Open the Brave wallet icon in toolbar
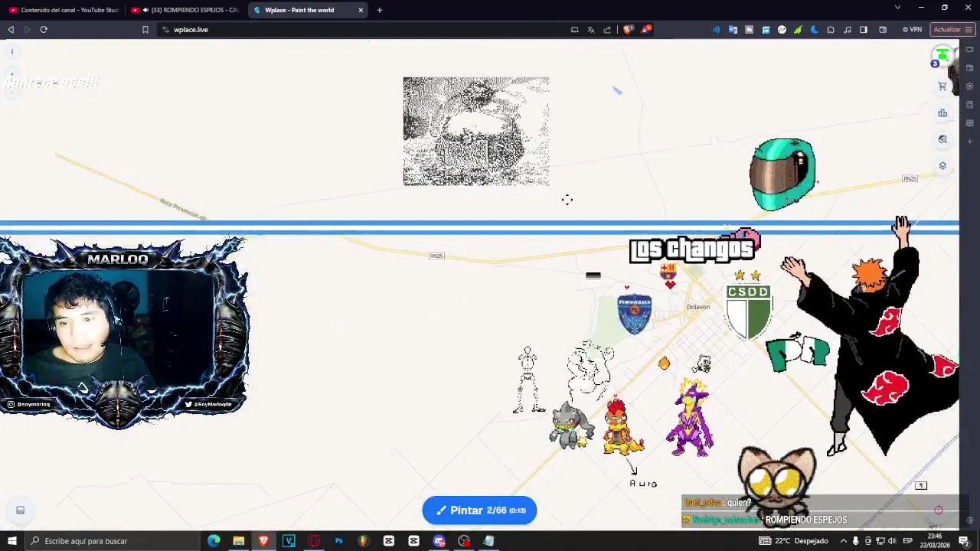 [x=883, y=30]
